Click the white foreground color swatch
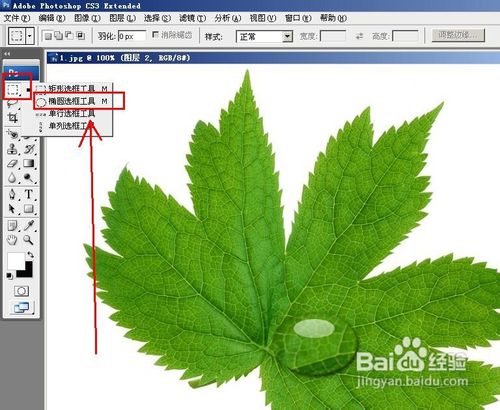This screenshot has width=500, height=410. (x=15, y=260)
